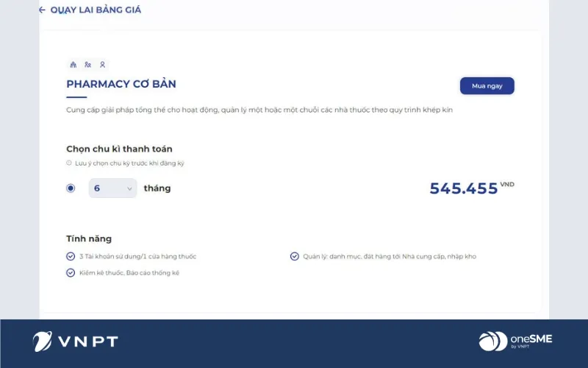This screenshot has width=588, height=368.
Task: Click the oneSME logo in footer
Action: [x=514, y=342]
